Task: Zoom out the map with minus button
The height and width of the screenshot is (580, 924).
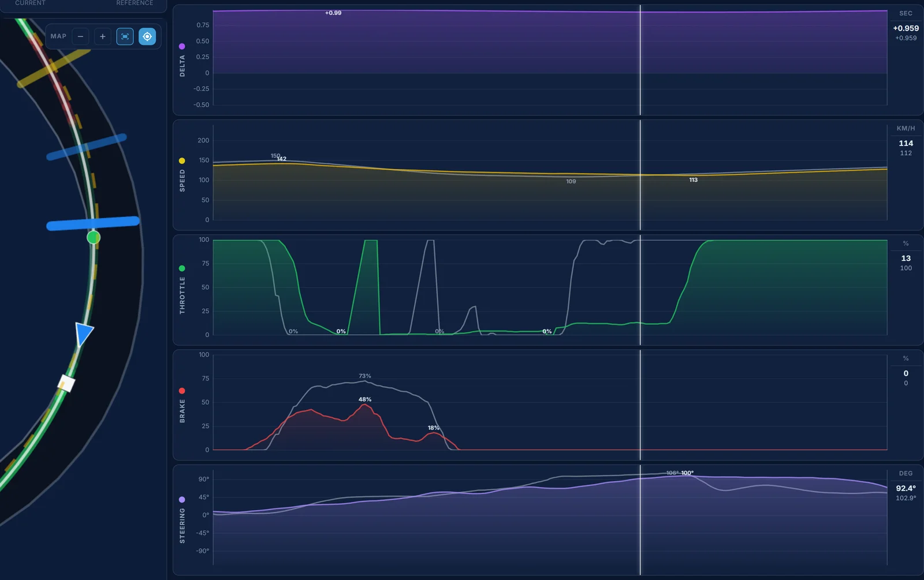Action: click(x=80, y=36)
